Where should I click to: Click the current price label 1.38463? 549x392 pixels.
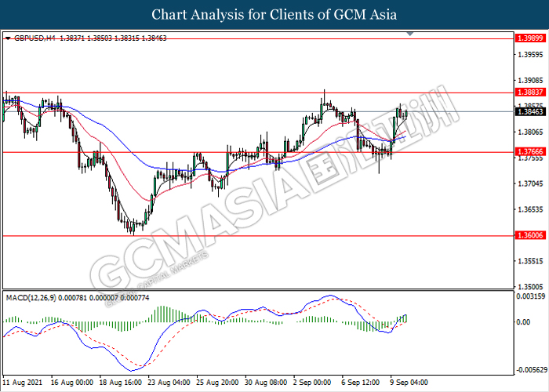point(531,111)
